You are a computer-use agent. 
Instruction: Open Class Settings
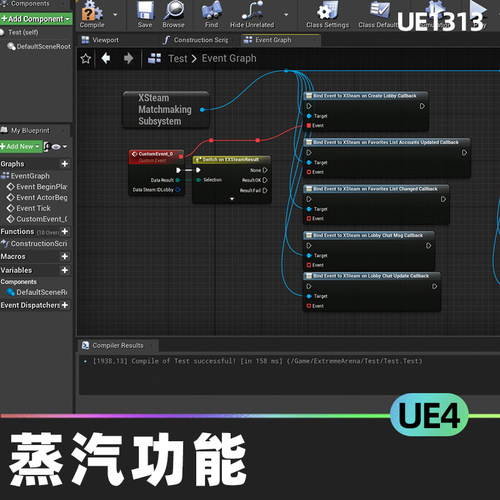point(327,14)
